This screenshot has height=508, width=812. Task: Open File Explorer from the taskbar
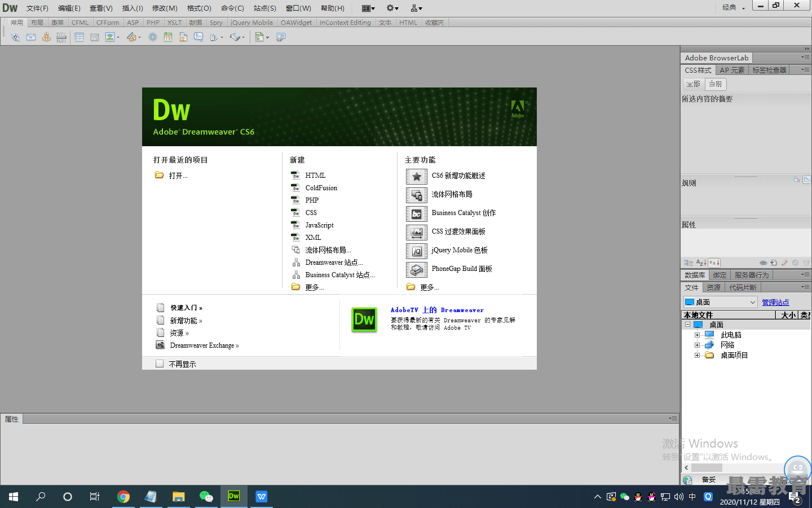pos(178,497)
